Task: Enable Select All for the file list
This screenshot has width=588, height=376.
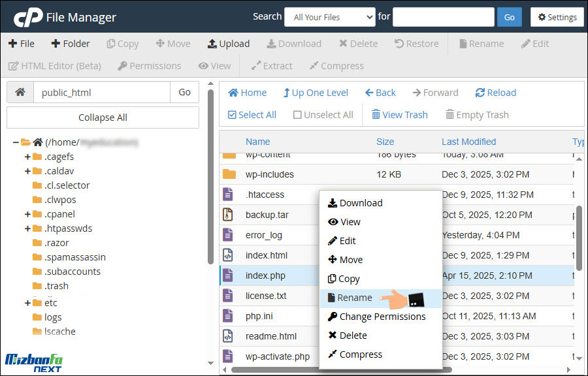Action: click(x=252, y=114)
